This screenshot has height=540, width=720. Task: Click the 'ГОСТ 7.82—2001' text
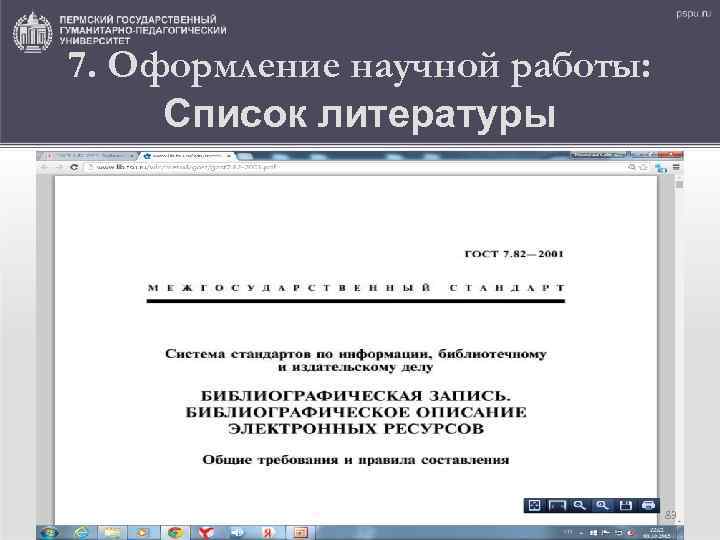click(x=514, y=254)
